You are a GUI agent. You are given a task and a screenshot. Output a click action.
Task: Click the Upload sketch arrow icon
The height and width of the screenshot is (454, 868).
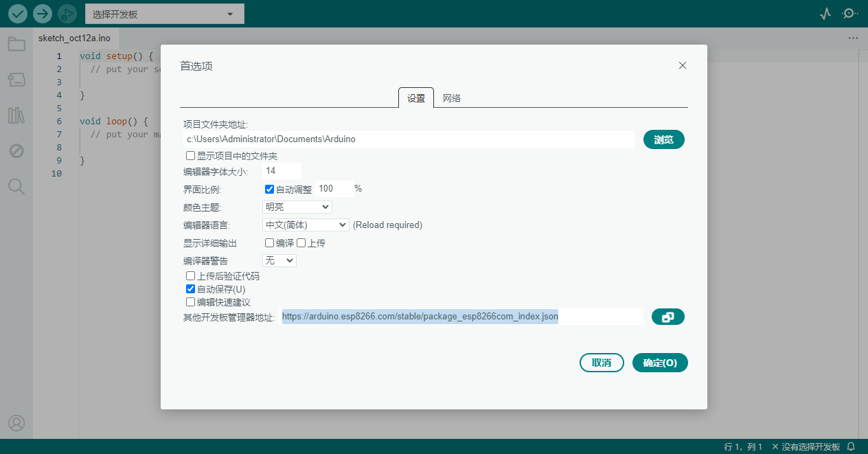[41, 13]
